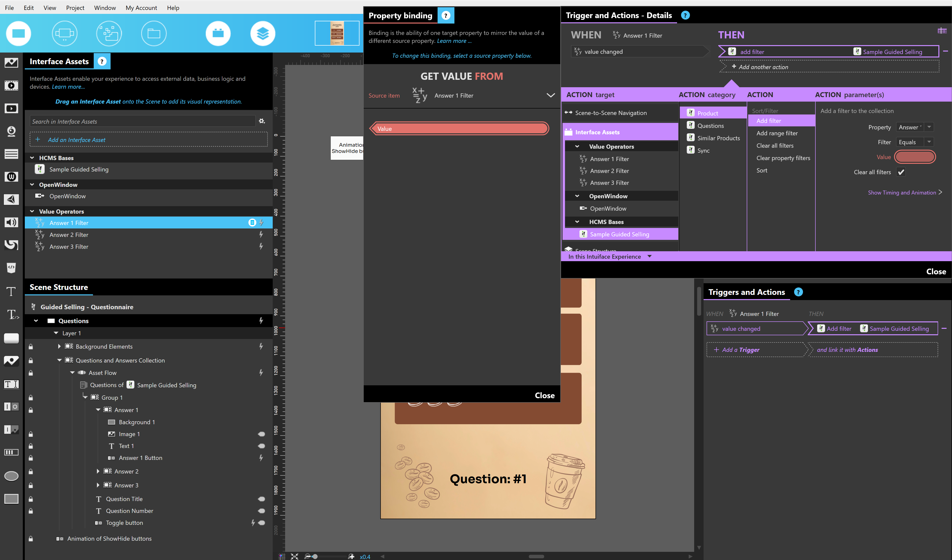Click the grid toggle icon in status bar

pos(282,556)
